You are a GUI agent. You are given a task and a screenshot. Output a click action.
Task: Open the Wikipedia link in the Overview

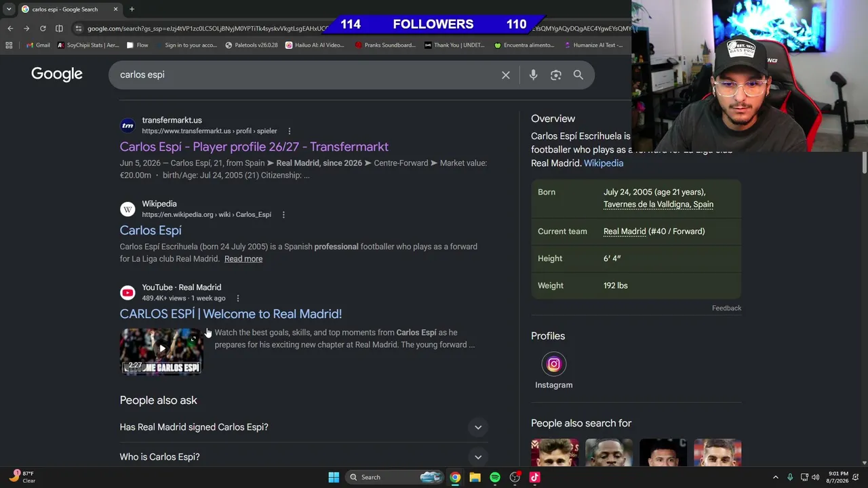(x=604, y=163)
